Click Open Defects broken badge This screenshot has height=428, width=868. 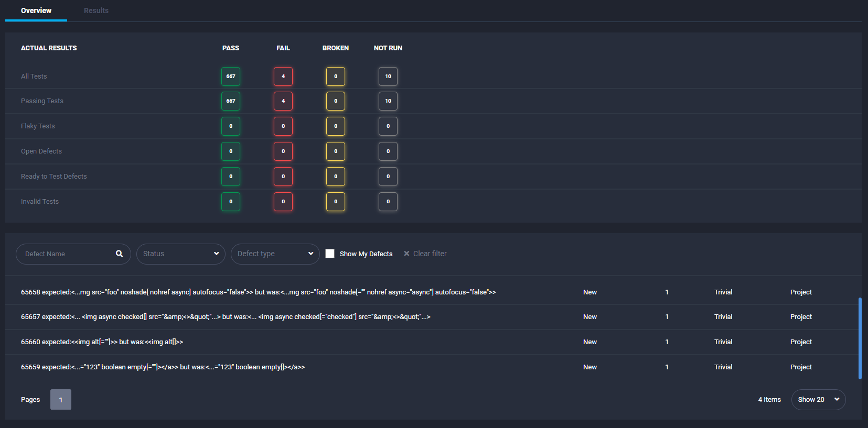[x=336, y=151]
